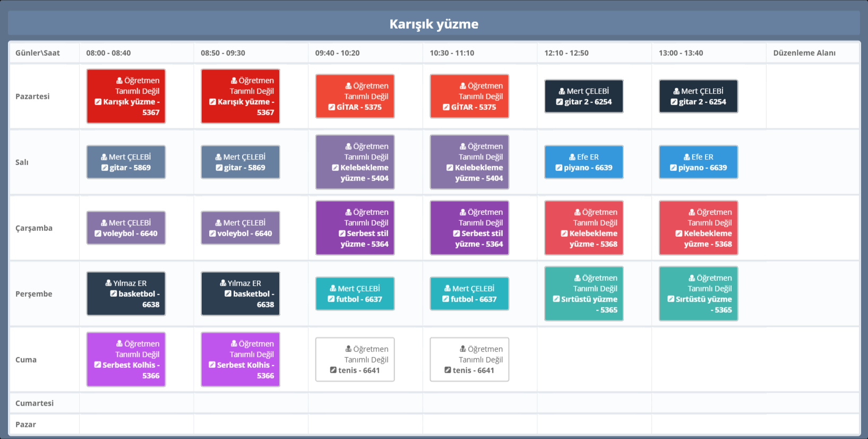Click edit icon beside futbol - 6637 at 09:40
This screenshot has width=868, height=439.
coord(331,299)
